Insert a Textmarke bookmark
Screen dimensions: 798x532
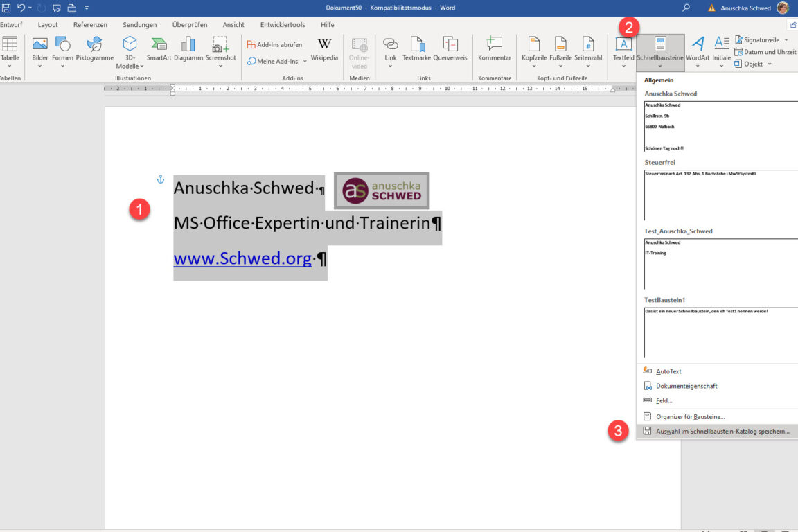(x=417, y=48)
